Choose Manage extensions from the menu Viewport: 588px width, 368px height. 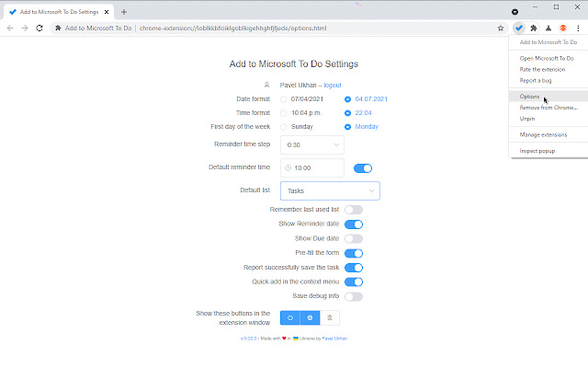pyautogui.click(x=543, y=134)
